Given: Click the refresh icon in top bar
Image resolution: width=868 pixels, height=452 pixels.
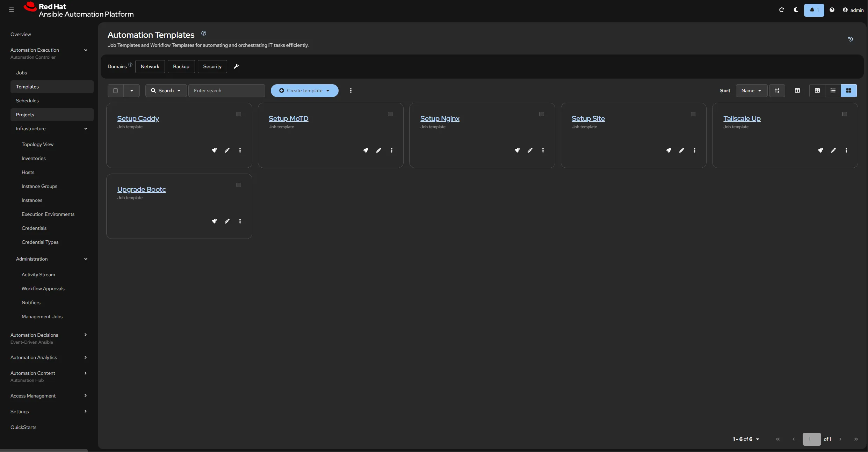Looking at the screenshot, I should (782, 10).
